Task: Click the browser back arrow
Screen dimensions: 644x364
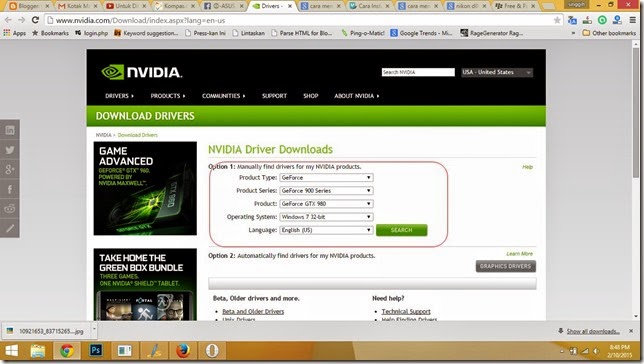Action: coord(8,20)
